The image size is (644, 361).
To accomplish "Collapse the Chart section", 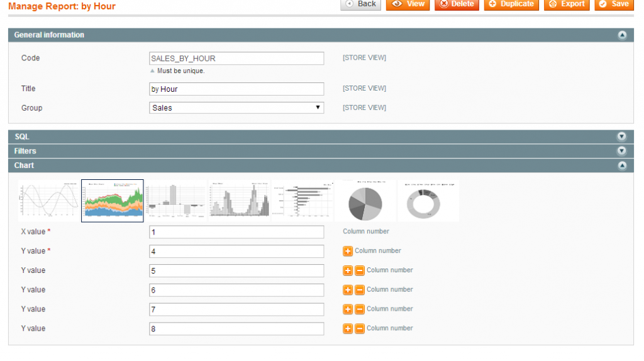I will pyautogui.click(x=622, y=165).
